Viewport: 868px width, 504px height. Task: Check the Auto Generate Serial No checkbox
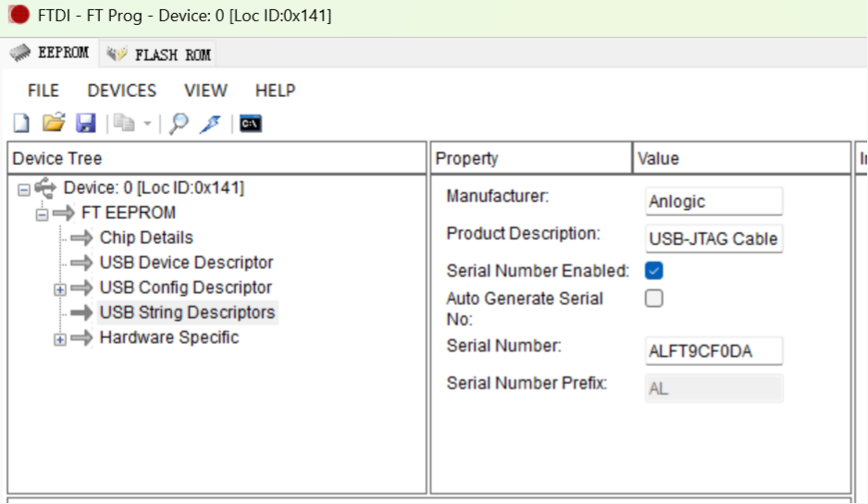click(653, 298)
